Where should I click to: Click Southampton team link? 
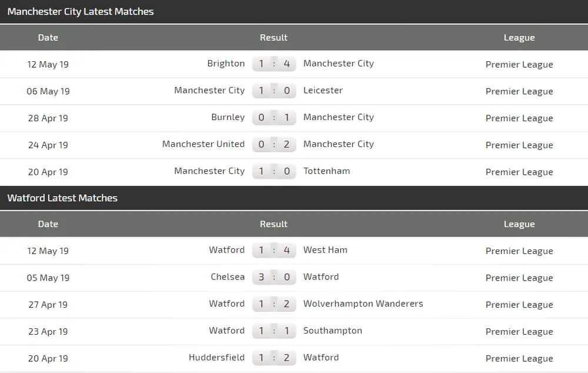332,331
